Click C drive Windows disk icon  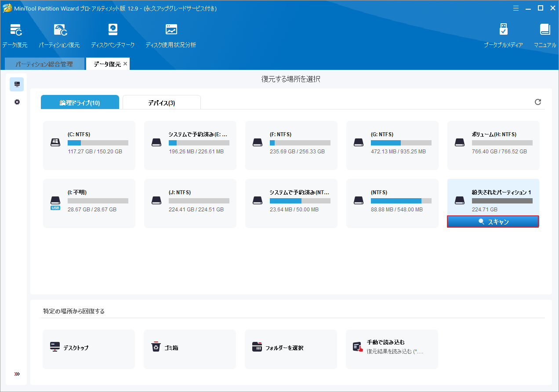(55, 142)
